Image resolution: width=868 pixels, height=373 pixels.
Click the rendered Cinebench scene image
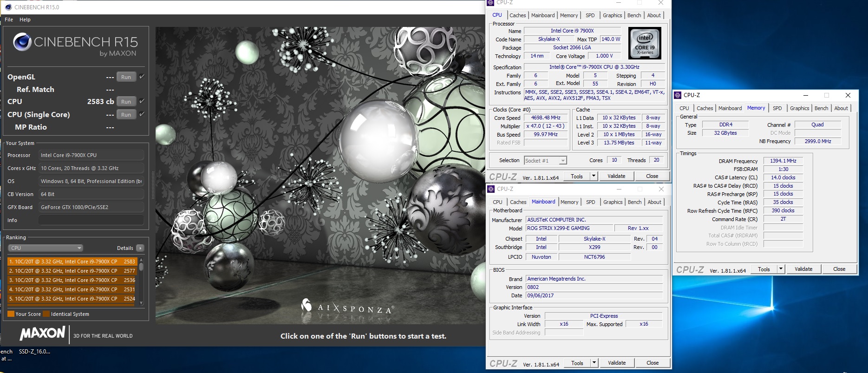coord(320,175)
